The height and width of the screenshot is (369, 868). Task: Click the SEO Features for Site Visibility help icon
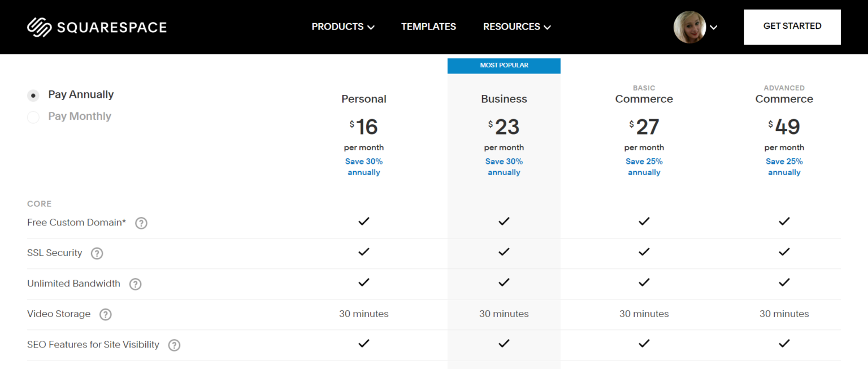(174, 345)
